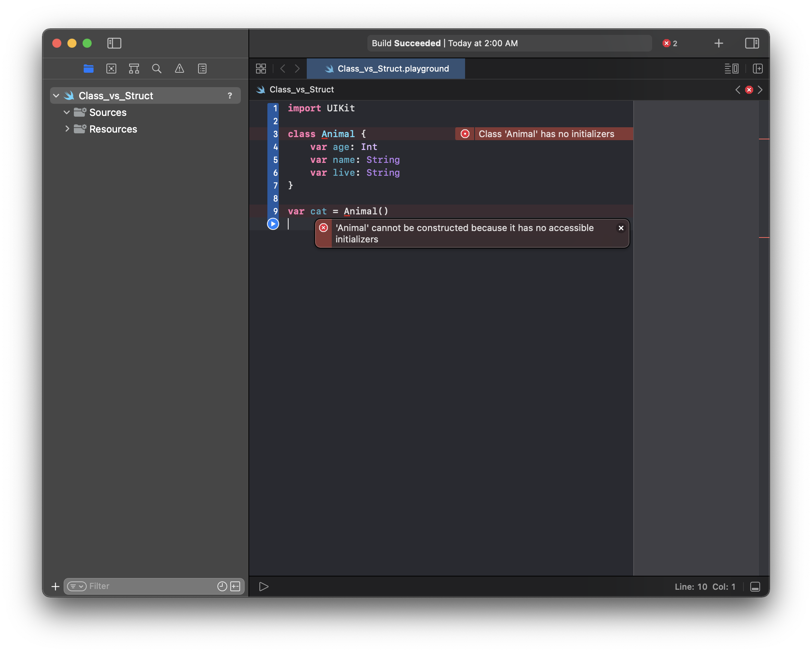Click the Add Editor split icon
Viewport: 812px width, 653px height.
(x=758, y=69)
